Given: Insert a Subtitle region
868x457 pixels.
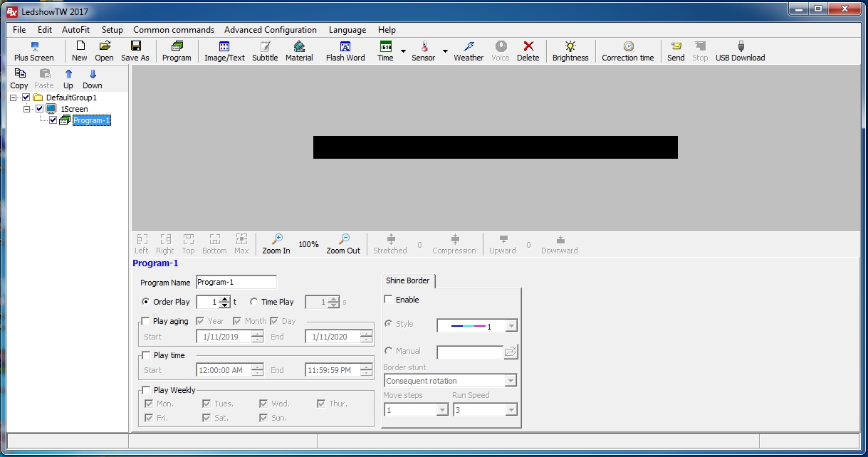Looking at the screenshot, I should click(x=265, y=51).
